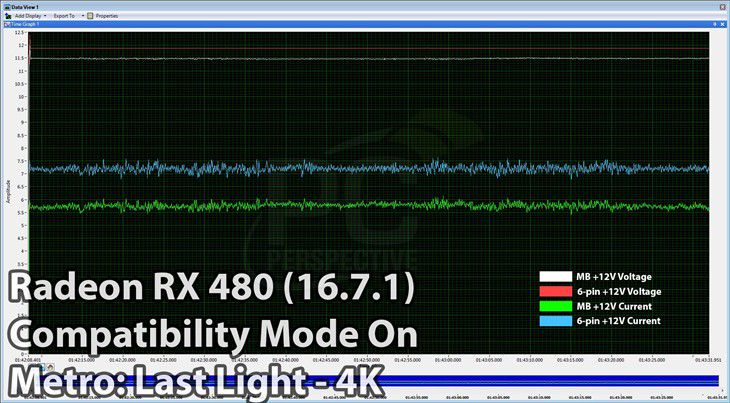Image resolution: width=730 pixels, height=403 pixels.
Task: Click the first small tool icon below the graph
Action: click(x=42, y=368)
